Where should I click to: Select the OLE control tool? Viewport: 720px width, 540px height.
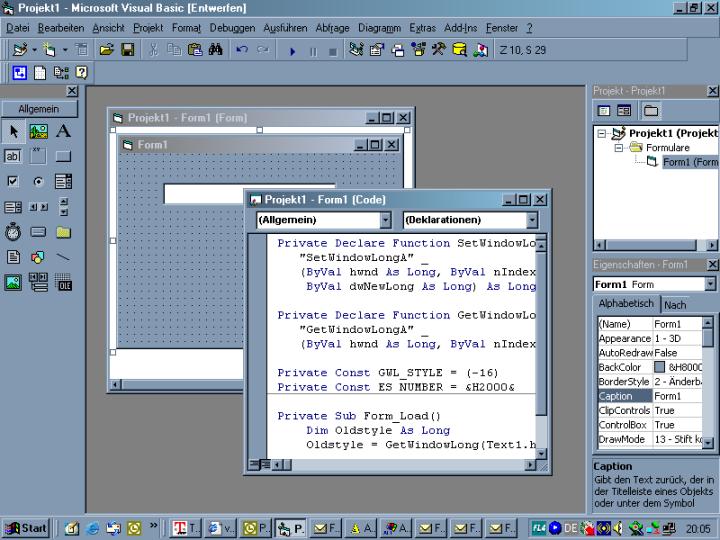(x=63, y=283)
